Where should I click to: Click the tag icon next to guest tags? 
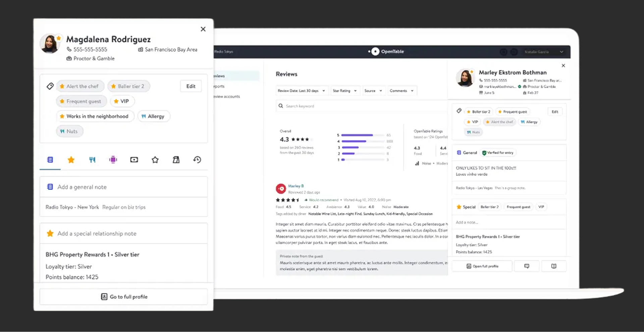pyautogui.click(x=50, y=86)
